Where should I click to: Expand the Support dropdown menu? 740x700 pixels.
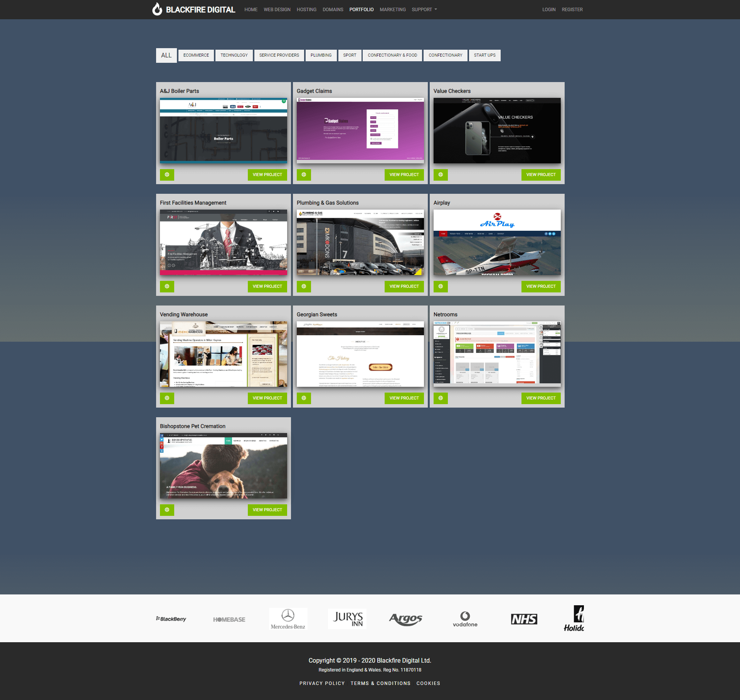(424, 10)
